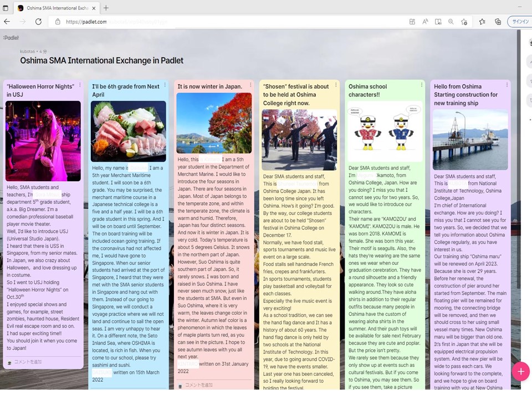The height and width of the screenshot is (399, 532).
Task: Open three-dot menu on 6th grade post
Action: pos(165,85)
